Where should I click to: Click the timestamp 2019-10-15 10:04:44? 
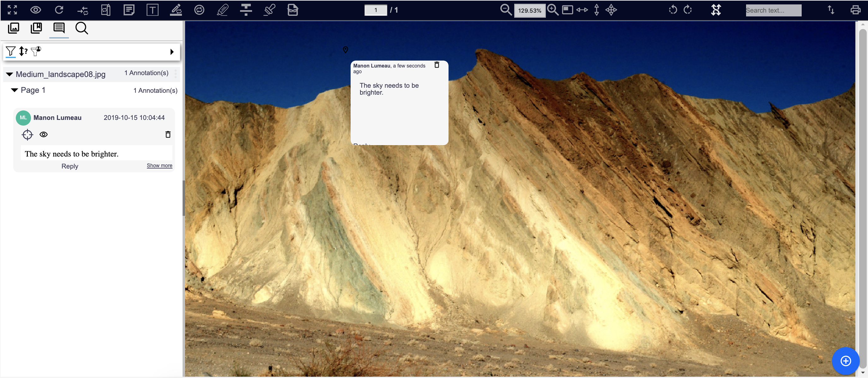pos(134,118)
